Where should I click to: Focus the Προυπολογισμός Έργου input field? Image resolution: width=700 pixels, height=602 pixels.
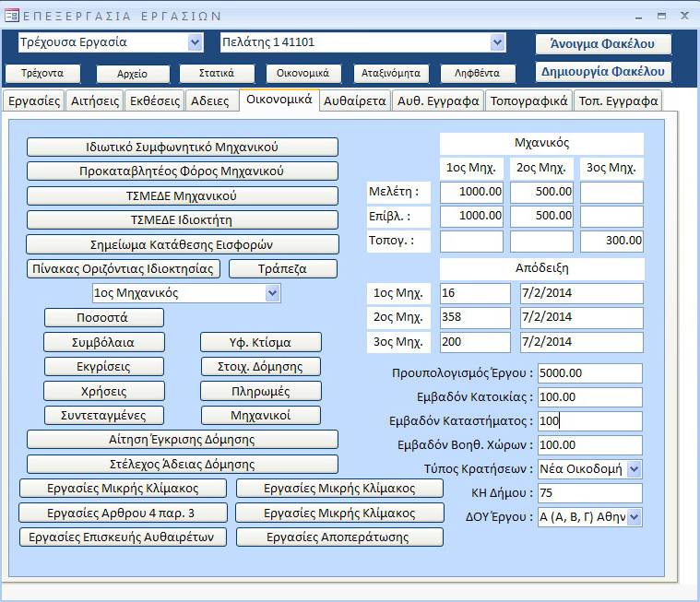click(x=590, y=373)
